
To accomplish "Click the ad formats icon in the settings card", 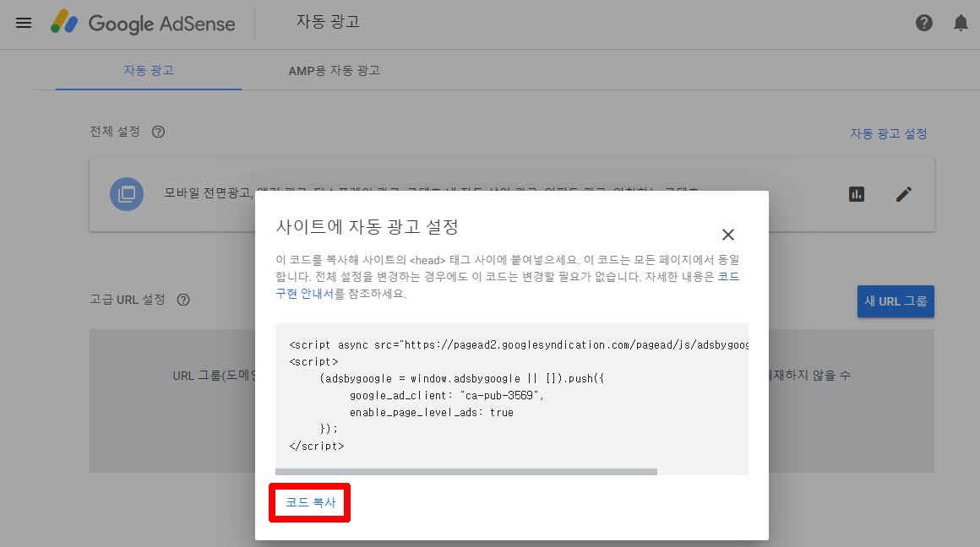I will point(127,194).
